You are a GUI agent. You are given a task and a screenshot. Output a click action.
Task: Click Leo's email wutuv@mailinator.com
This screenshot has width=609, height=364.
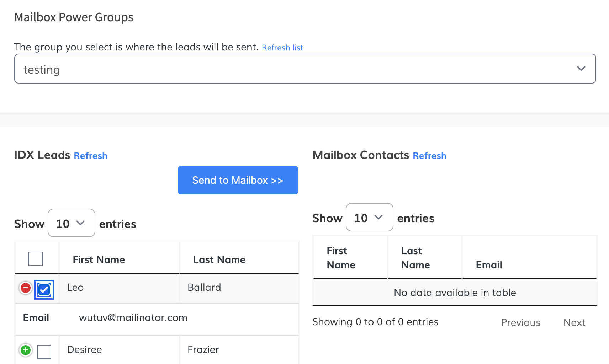133,317
